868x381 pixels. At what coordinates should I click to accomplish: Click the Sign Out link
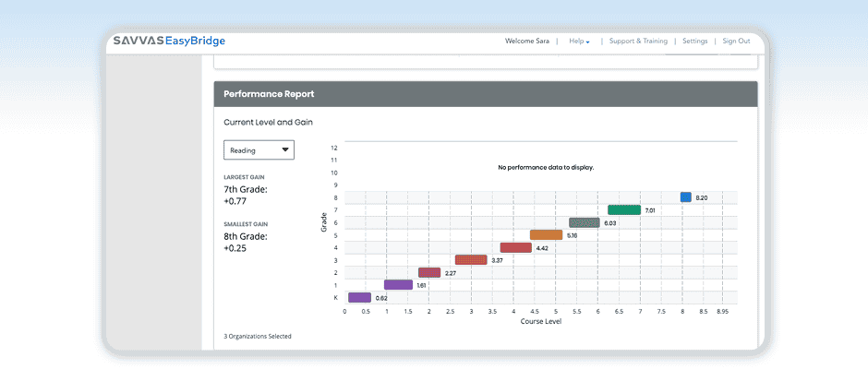click(736, 42)
